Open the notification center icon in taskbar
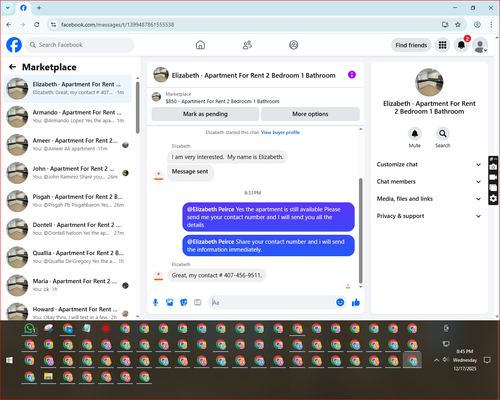This screenshot has width=500, height=400. (487, 360)
